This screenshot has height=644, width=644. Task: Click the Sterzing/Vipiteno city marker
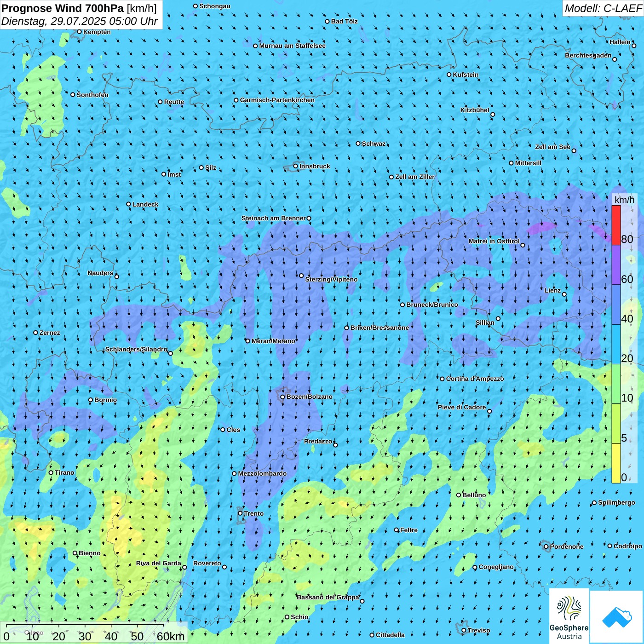pos(302,276)
